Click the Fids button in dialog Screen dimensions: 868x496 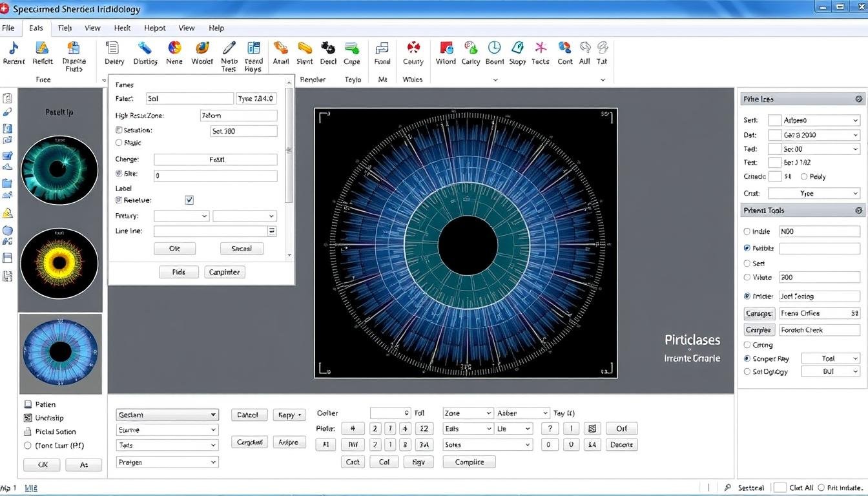click(x=179, y=272)
